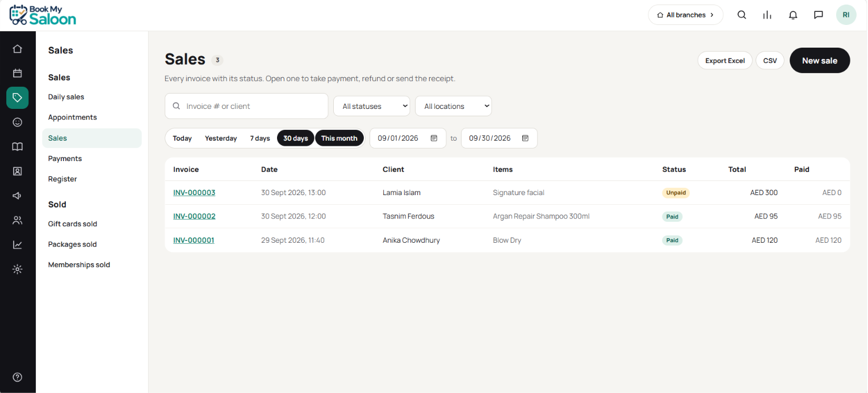Click the Unpaid status badge

[676, 193]
